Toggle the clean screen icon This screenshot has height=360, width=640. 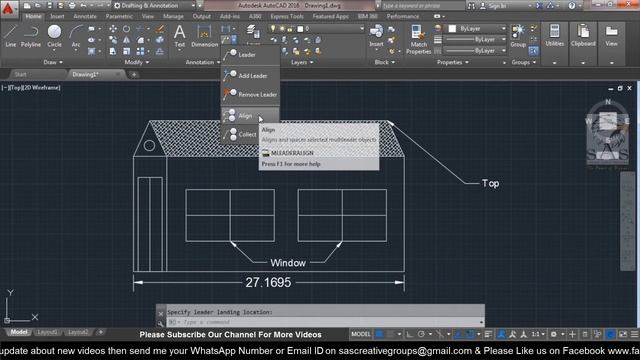point(623,334)
